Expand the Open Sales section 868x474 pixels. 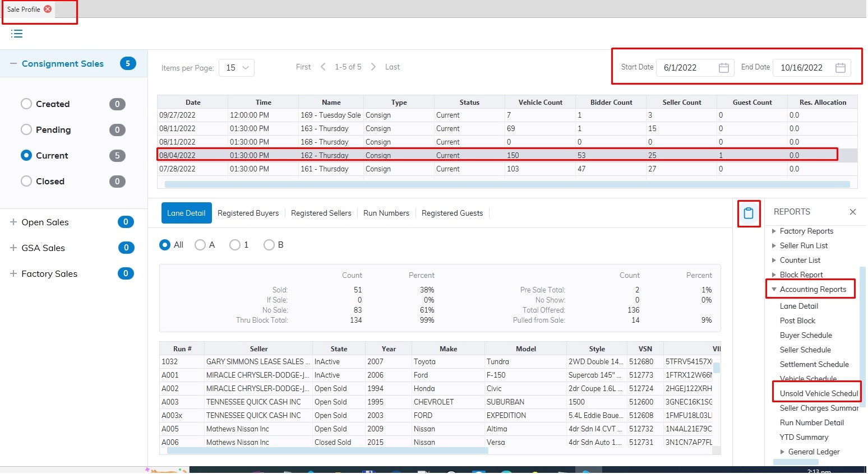(x=13, y=222)
